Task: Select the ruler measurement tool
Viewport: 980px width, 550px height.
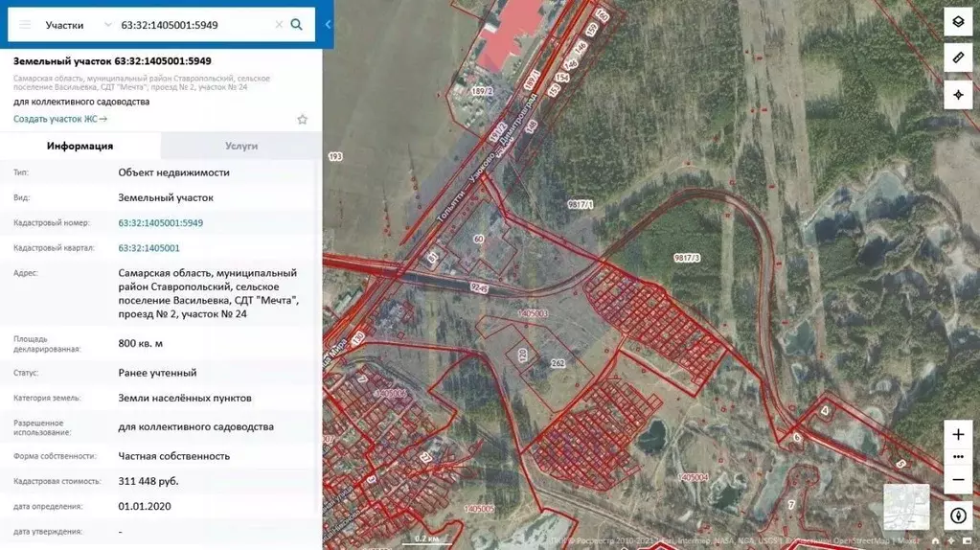Action: coord(958,58)
